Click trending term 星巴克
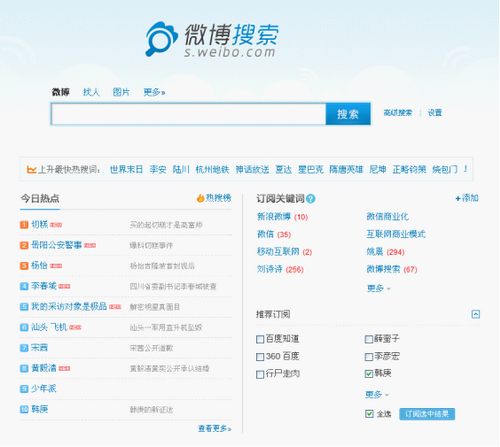This screenshot has height=447, width=500. point(311,169)
